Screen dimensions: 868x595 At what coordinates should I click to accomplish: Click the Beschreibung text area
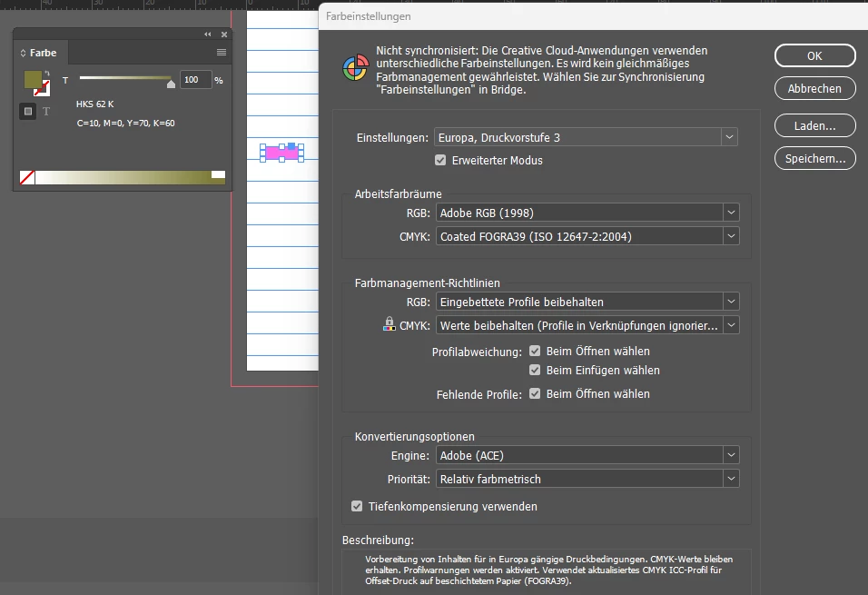(x=547, y=570)
